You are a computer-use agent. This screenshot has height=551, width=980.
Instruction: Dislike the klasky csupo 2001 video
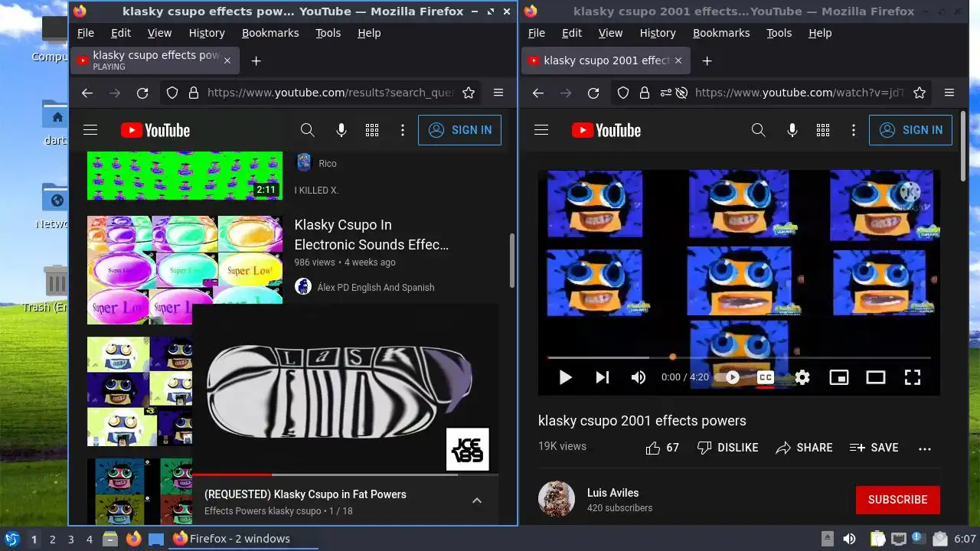click(727, 448)
